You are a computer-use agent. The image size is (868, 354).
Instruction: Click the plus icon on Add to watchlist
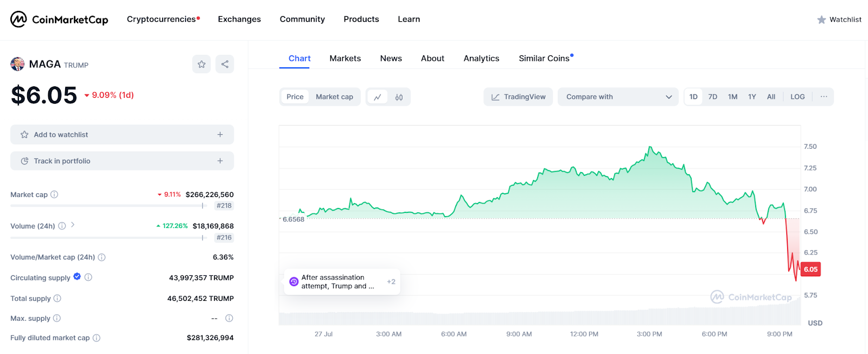(220, 135)
